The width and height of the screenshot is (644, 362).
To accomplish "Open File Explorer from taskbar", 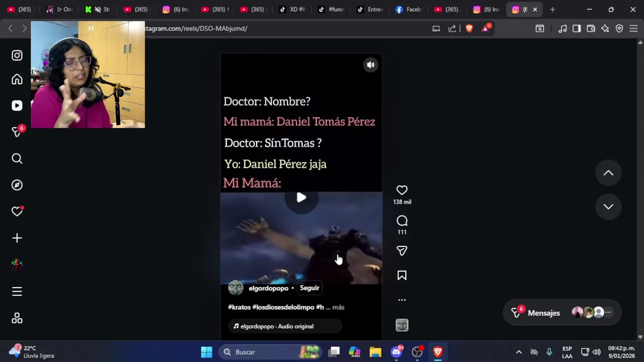I will point(375,352).
